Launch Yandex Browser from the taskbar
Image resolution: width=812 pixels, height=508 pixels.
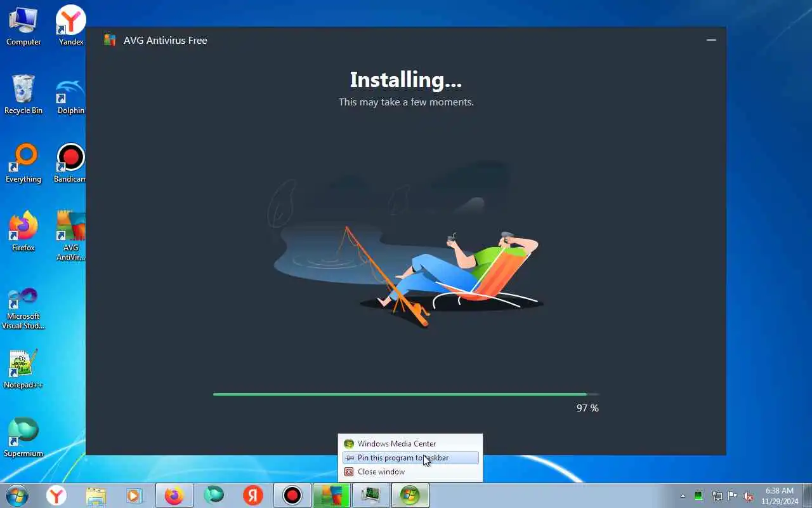[x=56, y=495]
